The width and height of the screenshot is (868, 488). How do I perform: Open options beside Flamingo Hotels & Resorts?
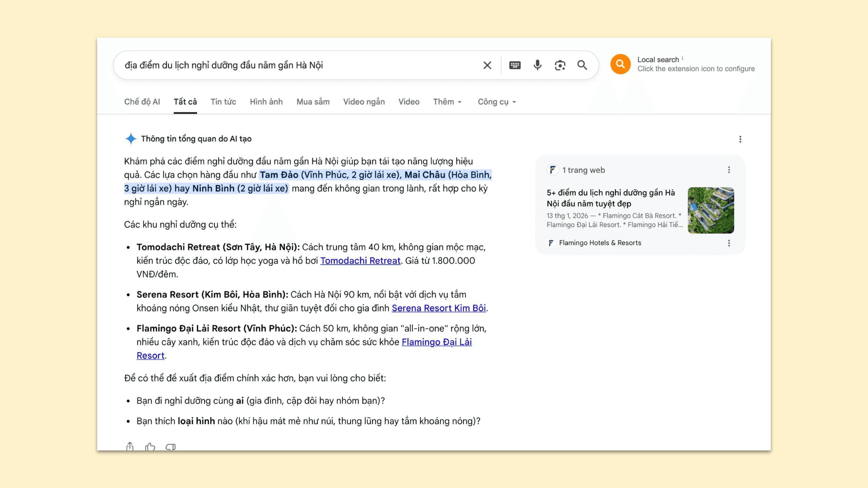coord(729,243)
